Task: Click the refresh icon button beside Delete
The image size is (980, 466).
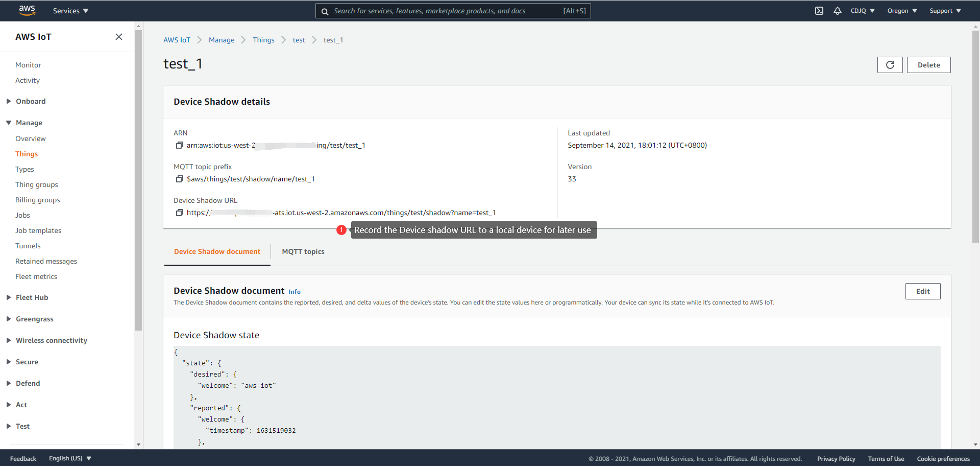Action: point(890,65)
